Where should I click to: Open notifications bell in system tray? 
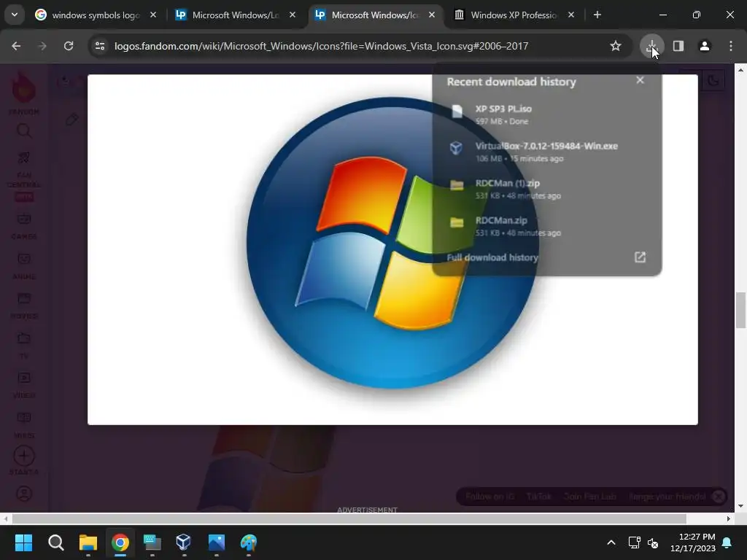(727, 542)
